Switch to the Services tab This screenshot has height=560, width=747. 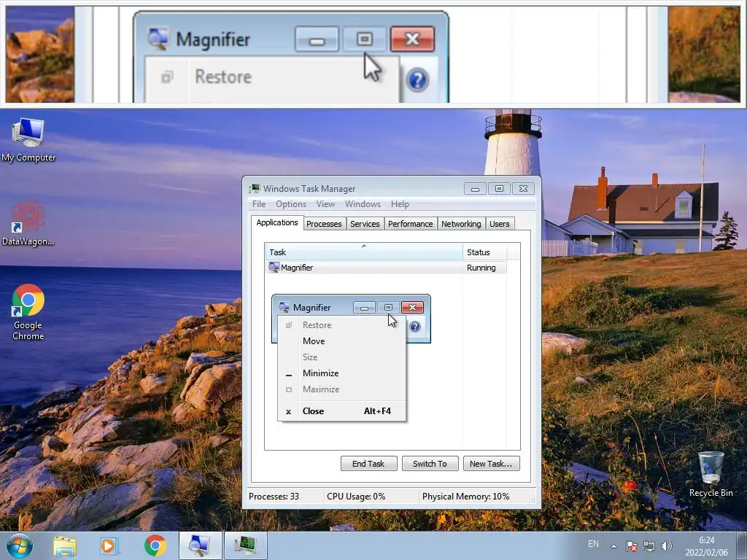pos(365,224)
